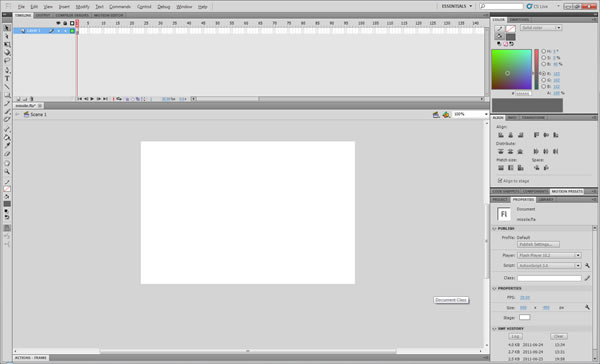Click the Log button in SWF History
The width and height of the screenshot is (600, 364).
pos(515,336)
